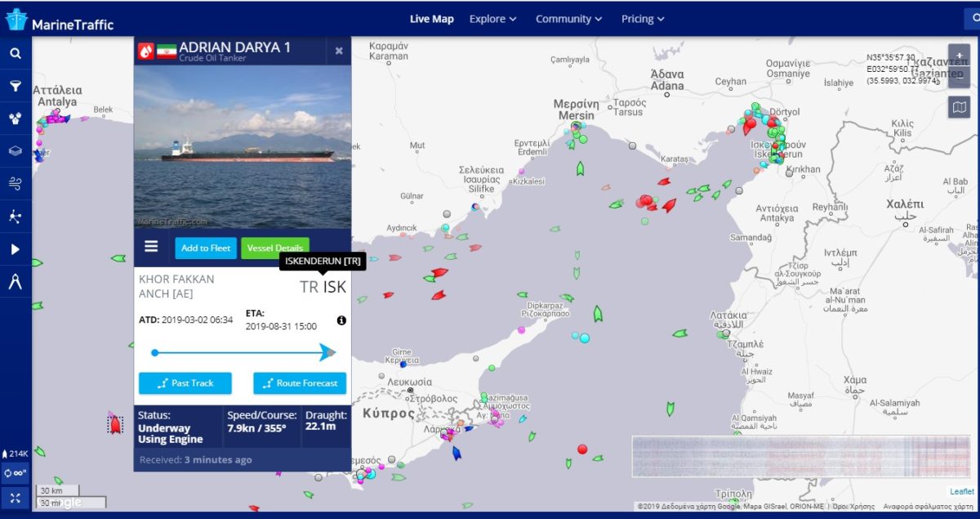980x519 pixels.
Task: Show the weather wind layer icon
Action: (16, 184)
